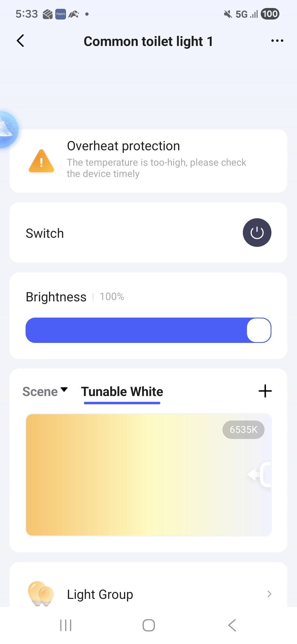Tap the Light Group bulbs icon
Image resolution: width=297 pixels, height=644 pixels.
[41, 594]
